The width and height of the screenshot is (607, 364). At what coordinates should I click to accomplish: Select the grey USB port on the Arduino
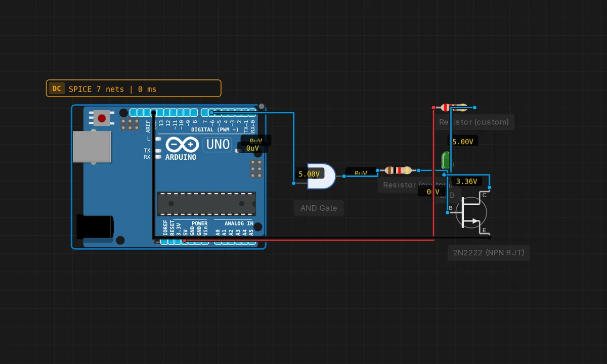(92, 147)
